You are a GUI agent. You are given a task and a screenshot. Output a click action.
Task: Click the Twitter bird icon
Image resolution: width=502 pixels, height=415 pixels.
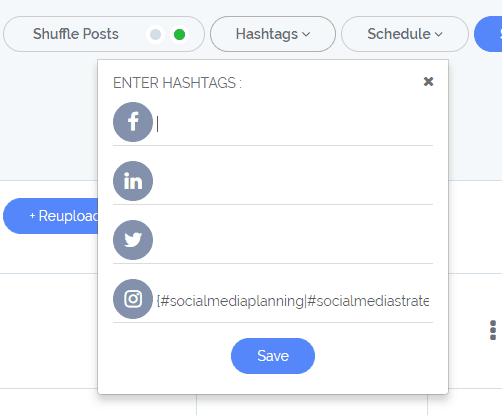pyautogui.click(x=133, y=240)
